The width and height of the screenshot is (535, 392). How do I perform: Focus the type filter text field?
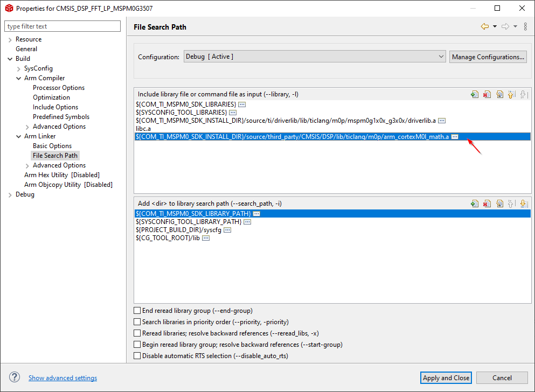click(62, 26)
